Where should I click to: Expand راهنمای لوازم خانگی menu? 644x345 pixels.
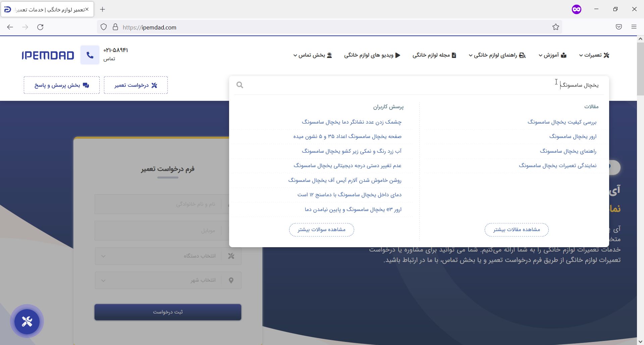tap(497, 55)
